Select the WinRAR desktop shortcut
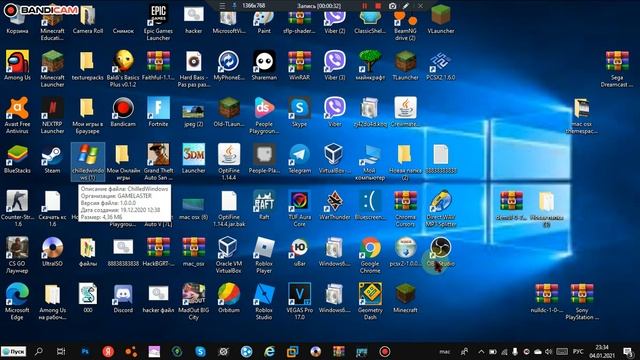The image size is (640, 360). (299, 65)
